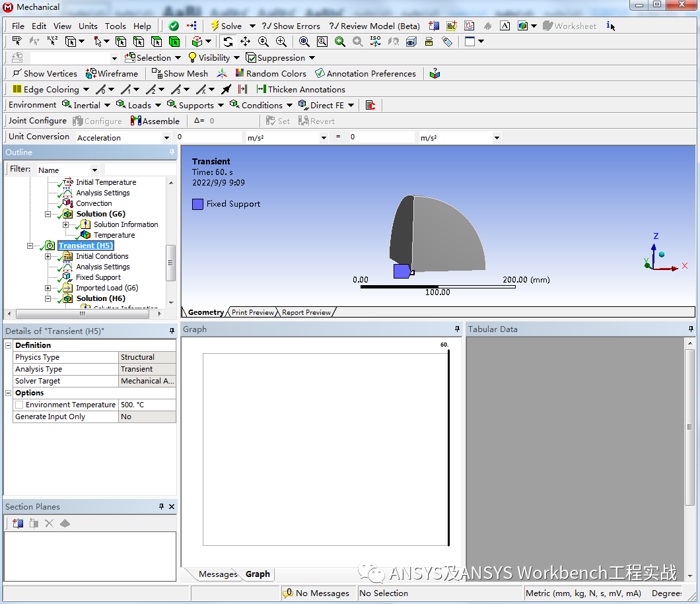
Task: Click Review Model (Beta) button
Action: (374, 26)
